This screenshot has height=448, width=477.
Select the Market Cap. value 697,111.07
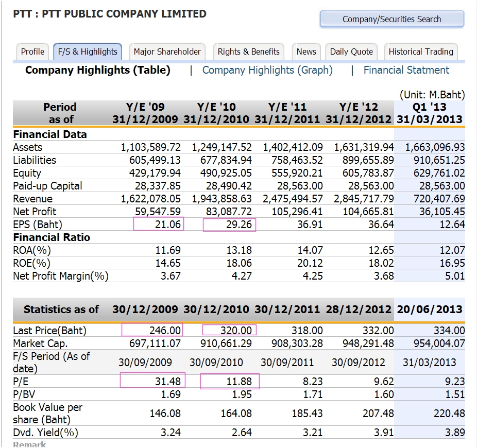[x=155, y=343]
